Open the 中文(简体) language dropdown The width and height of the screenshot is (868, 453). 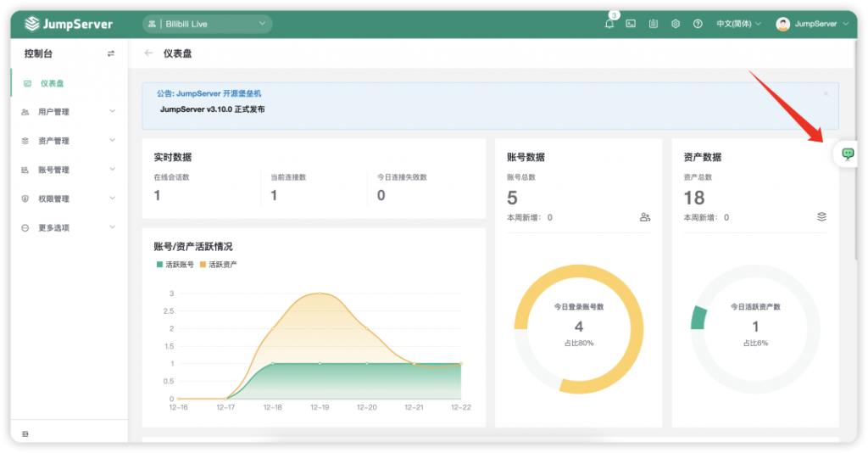pyautogui.click(x=738, y=24)
